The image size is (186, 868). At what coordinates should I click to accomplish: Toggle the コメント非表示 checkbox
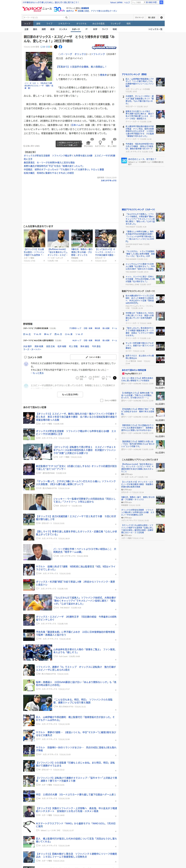point(102,401)
